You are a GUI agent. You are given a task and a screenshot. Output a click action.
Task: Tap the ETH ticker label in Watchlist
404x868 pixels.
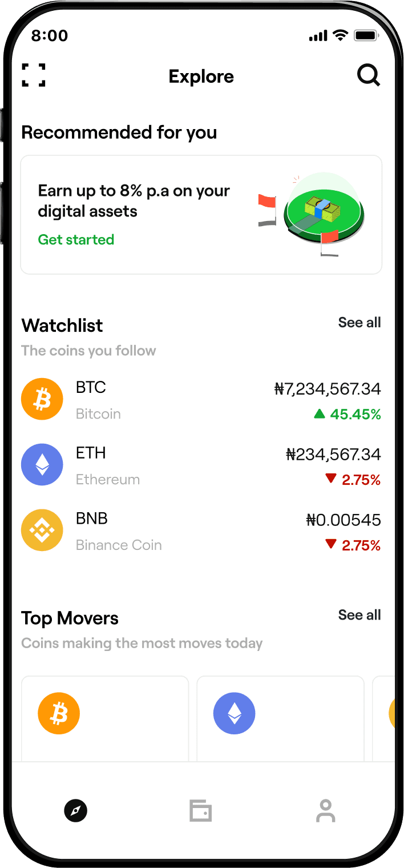[91, 453]
